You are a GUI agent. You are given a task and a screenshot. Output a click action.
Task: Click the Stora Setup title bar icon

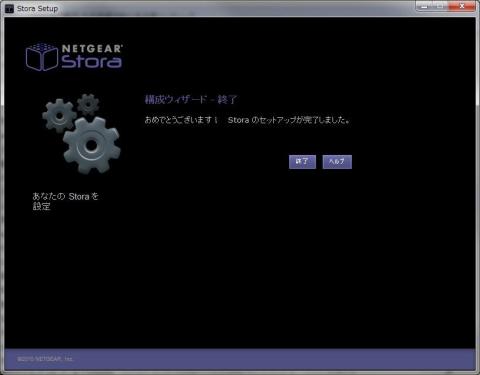pyautogui.click(x=9, y=9)
